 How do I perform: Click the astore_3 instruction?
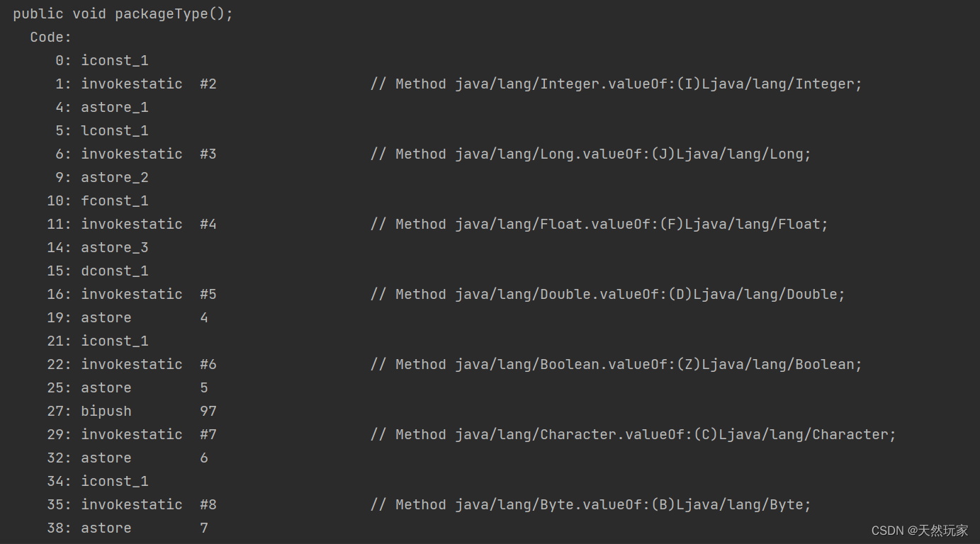coord(115,248)
